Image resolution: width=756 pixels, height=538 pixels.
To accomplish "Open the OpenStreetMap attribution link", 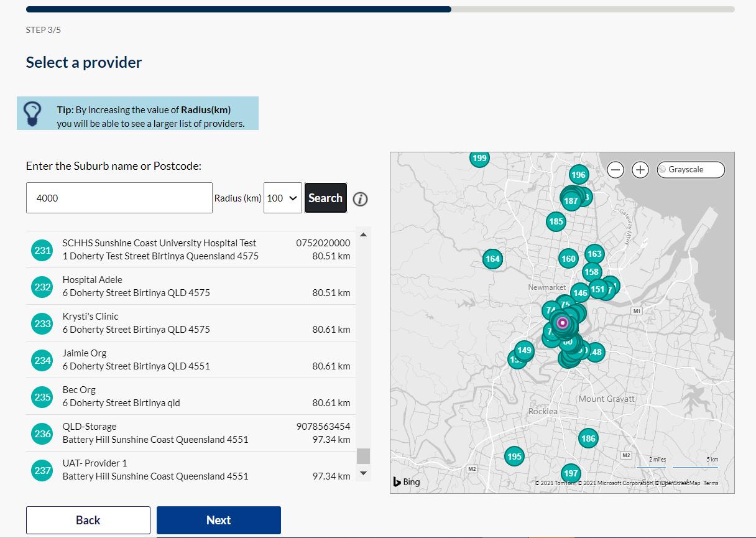I will tap(678, 483).
